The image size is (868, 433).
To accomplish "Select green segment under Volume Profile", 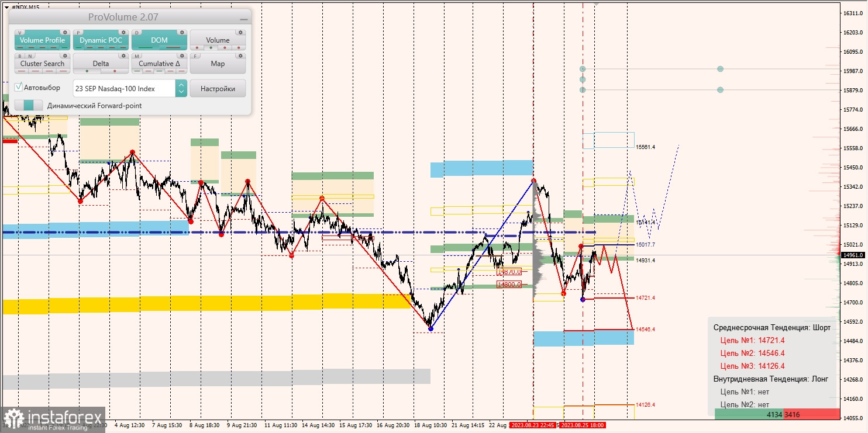I will tap(64, 47).
